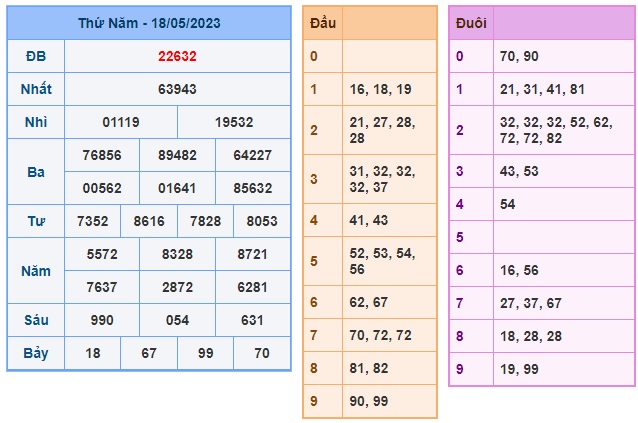Select Sáu prize number 054
The image size is (638, 423).
[x=177, y=320]
